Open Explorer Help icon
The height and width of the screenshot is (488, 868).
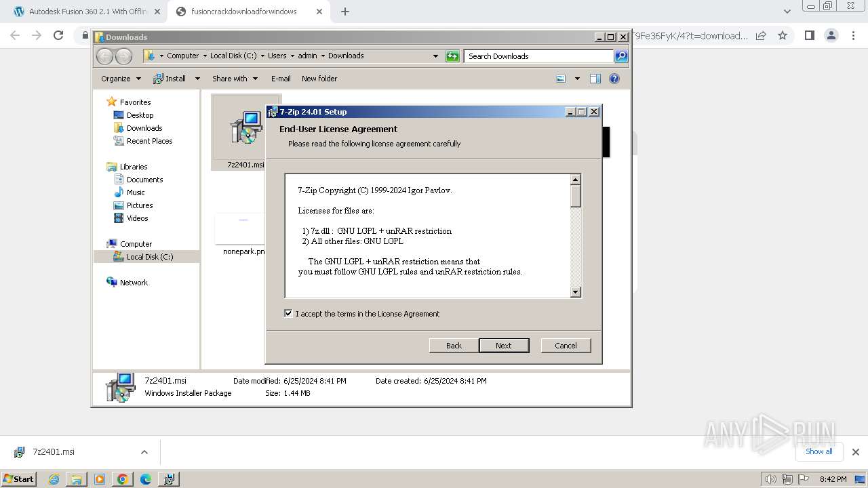click(x=614, y=79)
